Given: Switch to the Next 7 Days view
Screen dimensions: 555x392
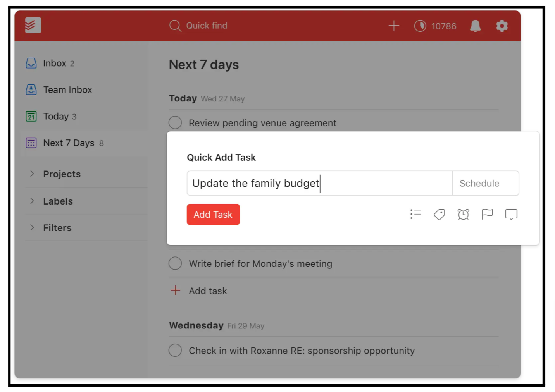Looking at the screenshot, I should point(69,143).
